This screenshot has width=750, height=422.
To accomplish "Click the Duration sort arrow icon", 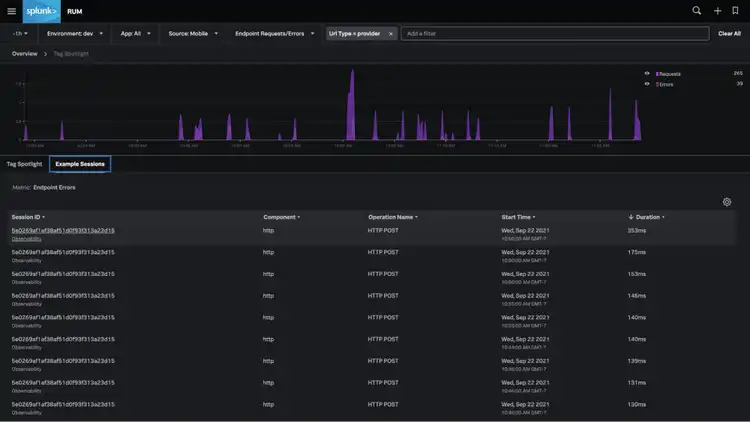I will (631, 217).
